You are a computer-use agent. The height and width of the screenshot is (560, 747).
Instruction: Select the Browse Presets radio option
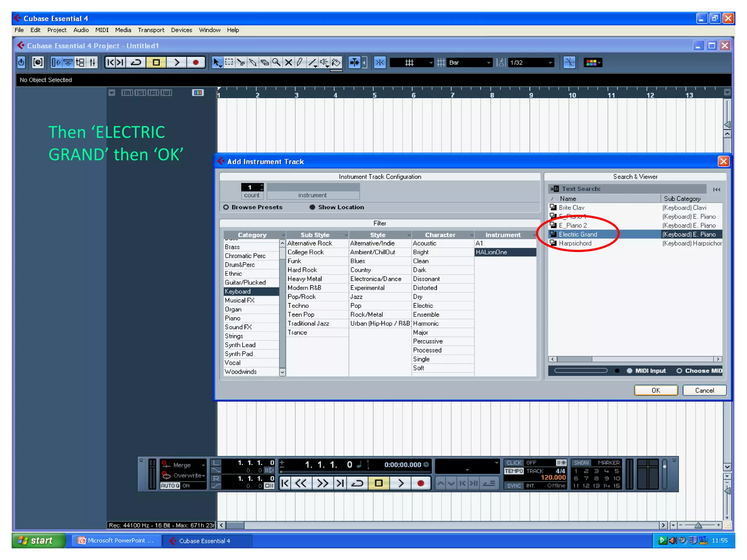tap(226, 207)
